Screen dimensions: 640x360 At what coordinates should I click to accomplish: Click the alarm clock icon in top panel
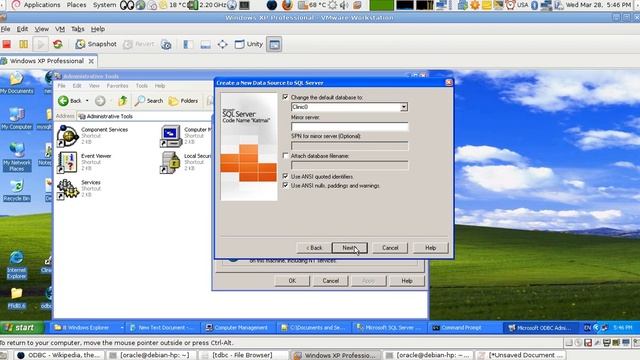(510, 5)
